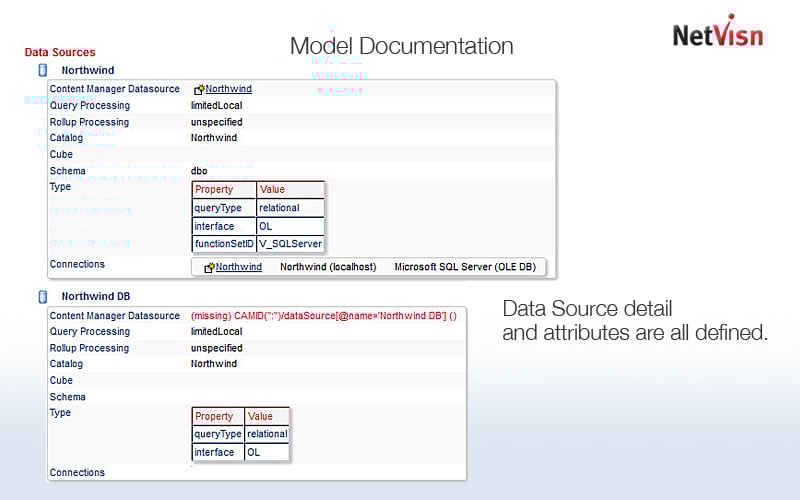Click relational value in Northwind DB type table

(x=267, y=434)
